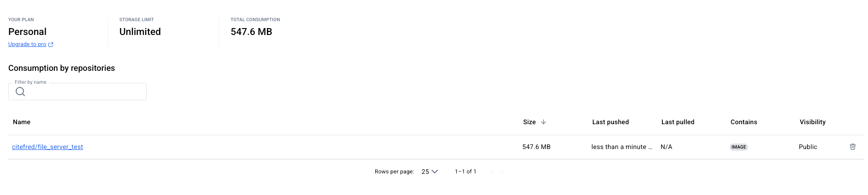The width and height of the screenshot is (868, 195).
Task: Go to the previous page arrow
Action: 491,172
